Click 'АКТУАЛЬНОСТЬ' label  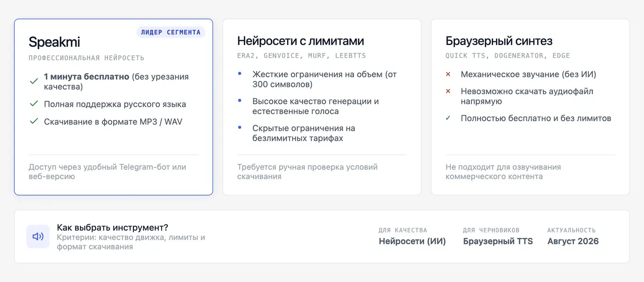(x=571, y=230)
